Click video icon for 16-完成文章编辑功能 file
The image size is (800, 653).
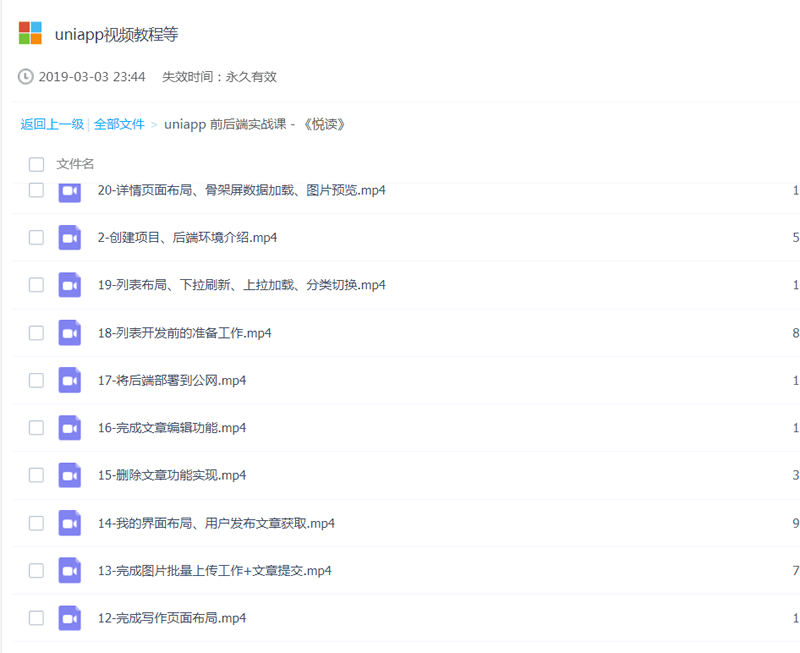tap(69, 428)
